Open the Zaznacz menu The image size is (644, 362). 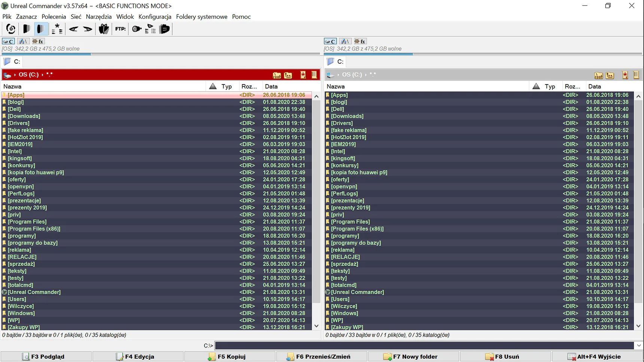coord(27,16)
